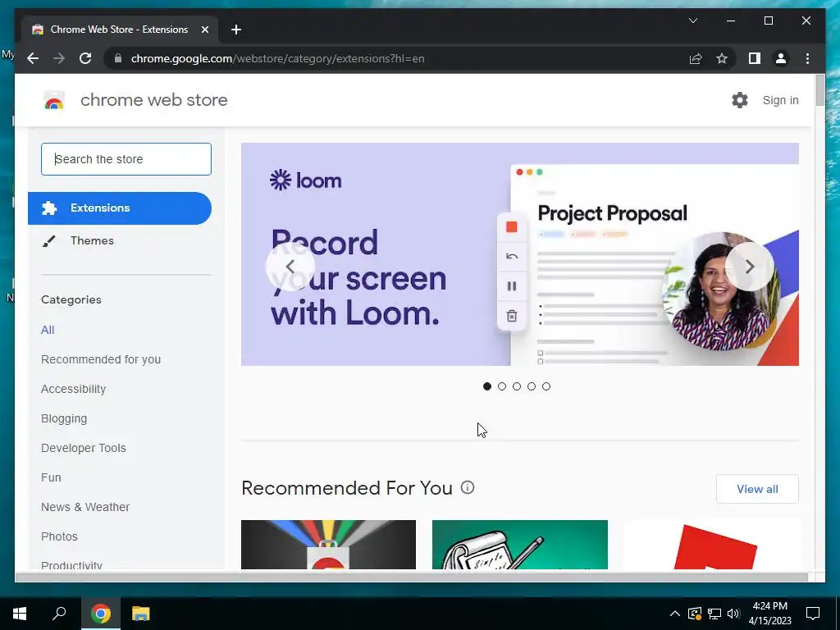The image size is (840, 630).
Task: Click the page vertical scrollbar thumb
Action: pyautogui.click(x=819, y=90)
